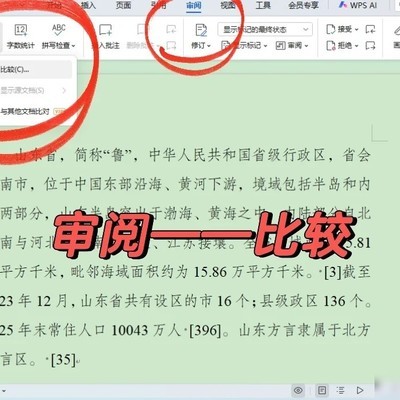Viewport: 400px width, 400px height.
Task: Expand the chevron beside 显示源文档(S)
Action: click(64, 90)
